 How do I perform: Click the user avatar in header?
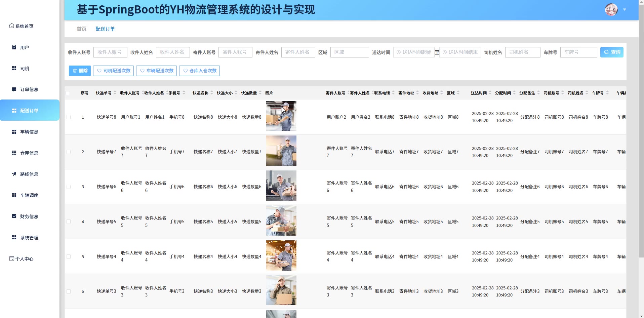tap(611, 10)
